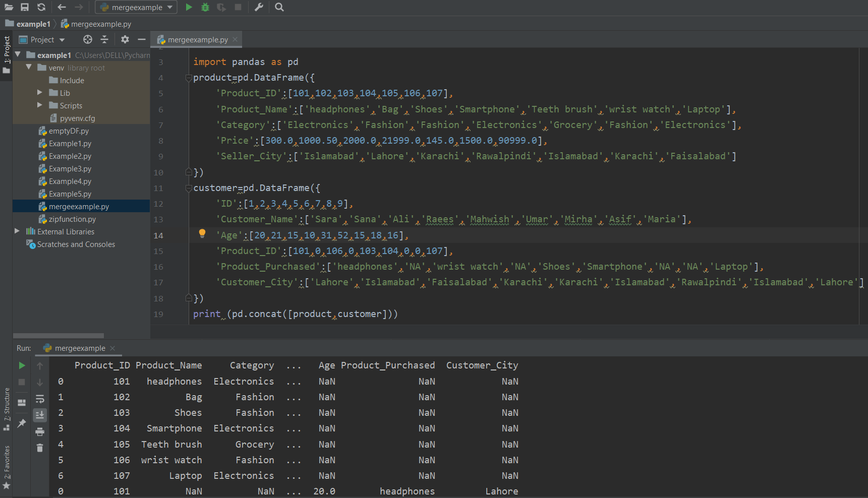
Task: Click the Project tree horizontal scrollbar
Action: tap(59, 336)
